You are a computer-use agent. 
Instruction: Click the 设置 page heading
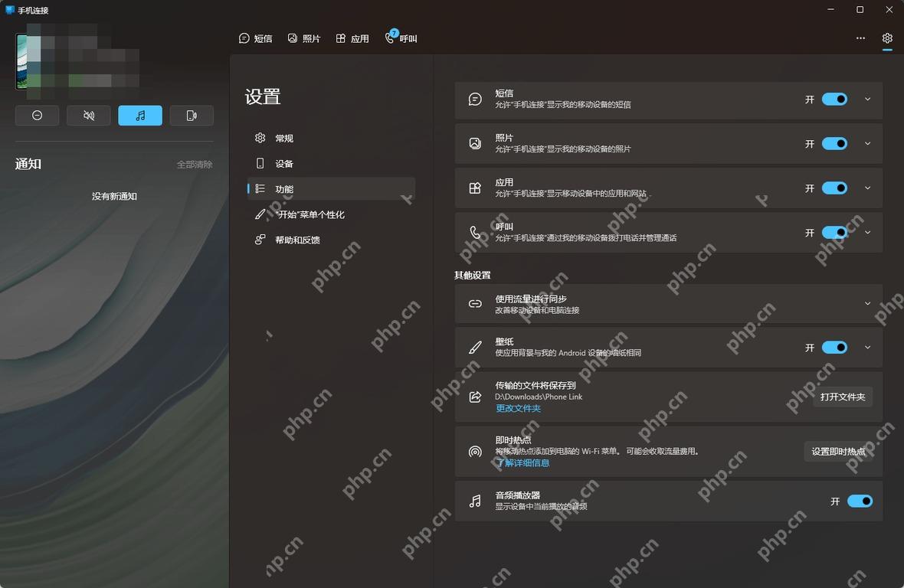click(x=263, y=96)
